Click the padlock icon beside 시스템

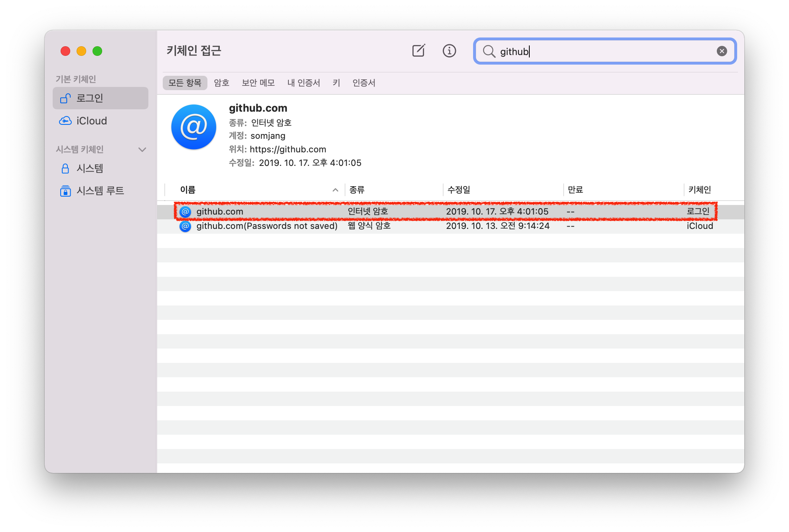click(x=65, y=168)
